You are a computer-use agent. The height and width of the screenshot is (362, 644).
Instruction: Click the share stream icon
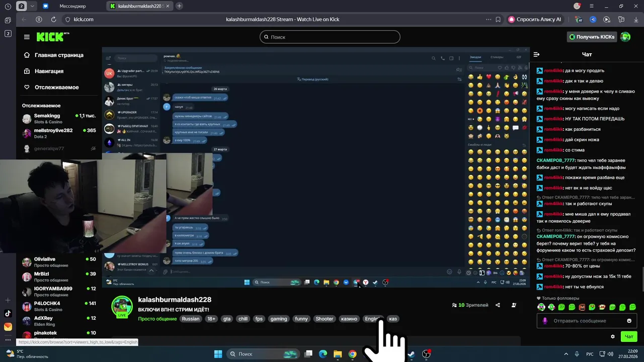click(498, 305)
